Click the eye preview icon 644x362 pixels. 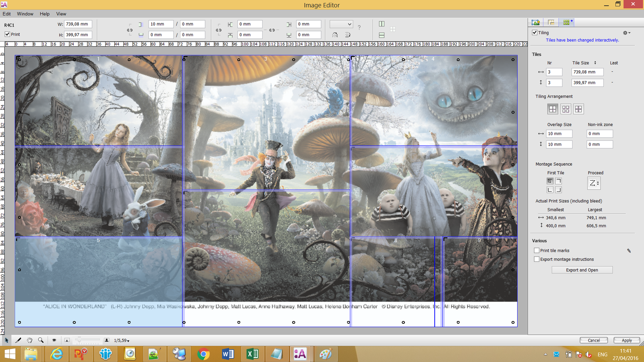(54, 340)
